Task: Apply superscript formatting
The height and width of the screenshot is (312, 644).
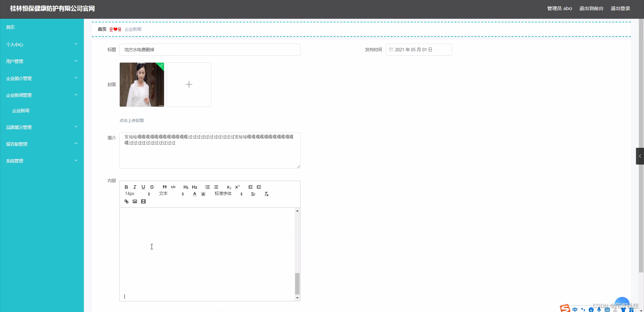Action: point(237,187)
